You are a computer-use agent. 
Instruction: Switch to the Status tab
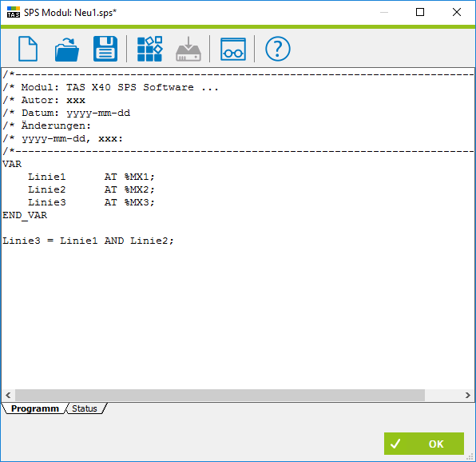(85, 408)
